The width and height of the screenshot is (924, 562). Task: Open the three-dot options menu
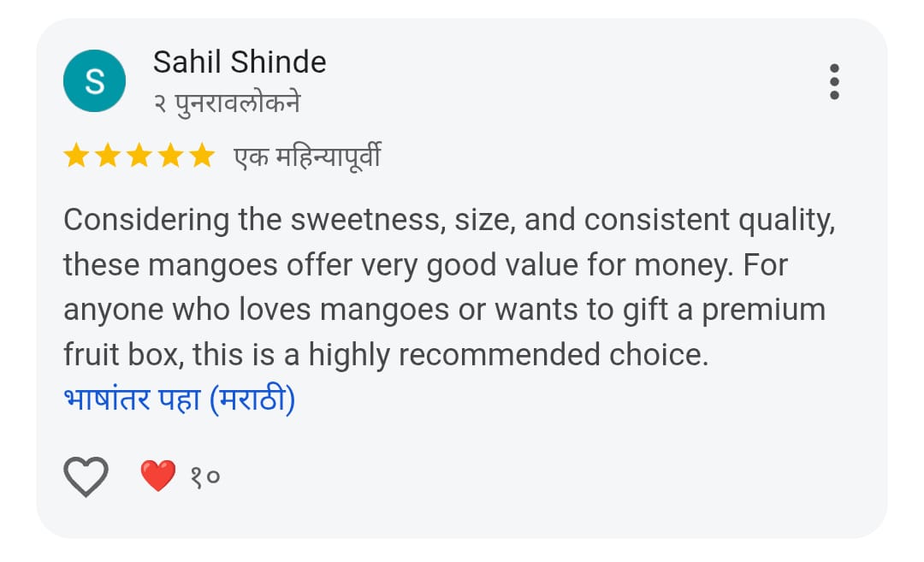click(834, 81)
